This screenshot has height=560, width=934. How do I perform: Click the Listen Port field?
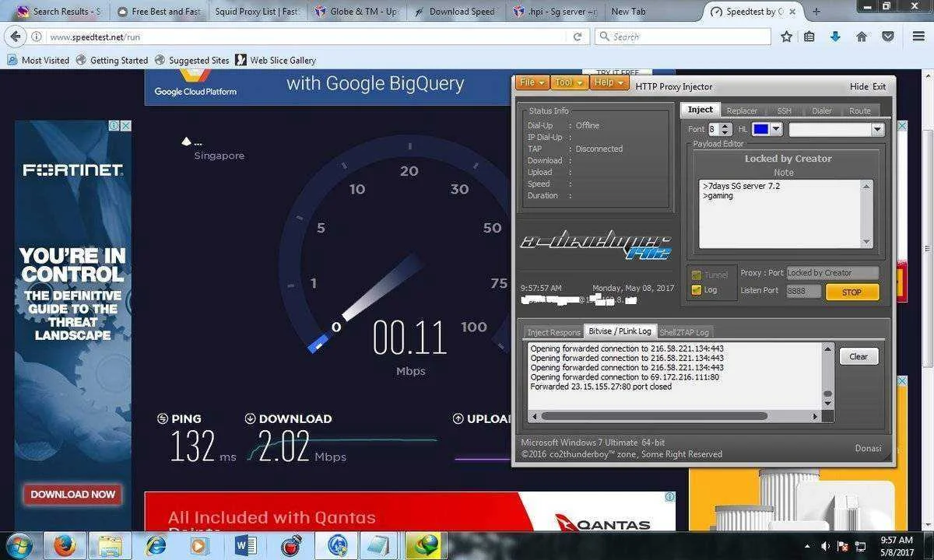803,291
